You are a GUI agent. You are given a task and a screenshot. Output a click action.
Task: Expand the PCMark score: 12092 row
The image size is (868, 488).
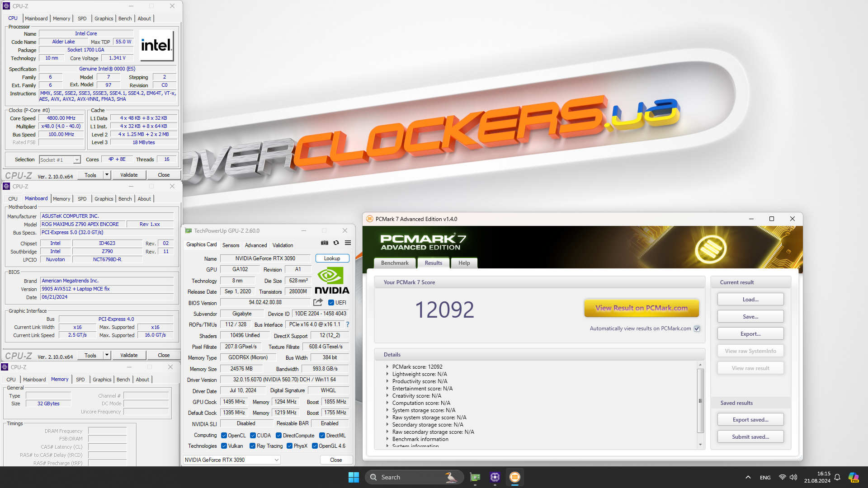click(x=387, y=367)
